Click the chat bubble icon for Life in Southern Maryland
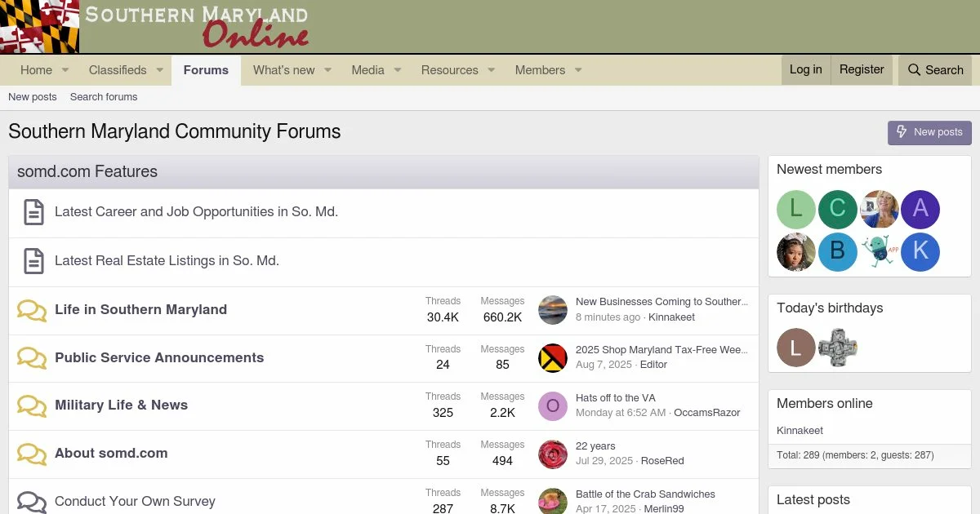This screenshot has width=980, height=514. click(x=32, y=310)
